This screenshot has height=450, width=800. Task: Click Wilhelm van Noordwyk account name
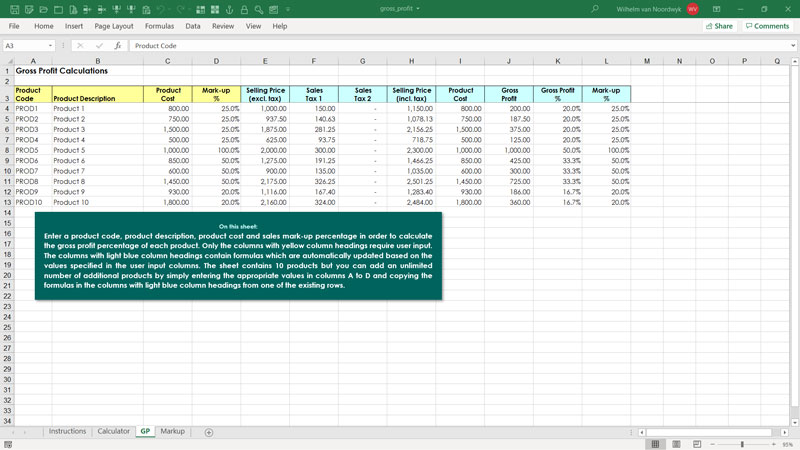(648, 9)
